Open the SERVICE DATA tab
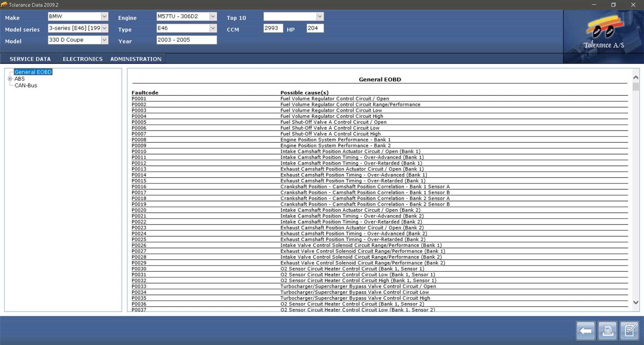The image size is (644, 345). click(x=30, y=59)
